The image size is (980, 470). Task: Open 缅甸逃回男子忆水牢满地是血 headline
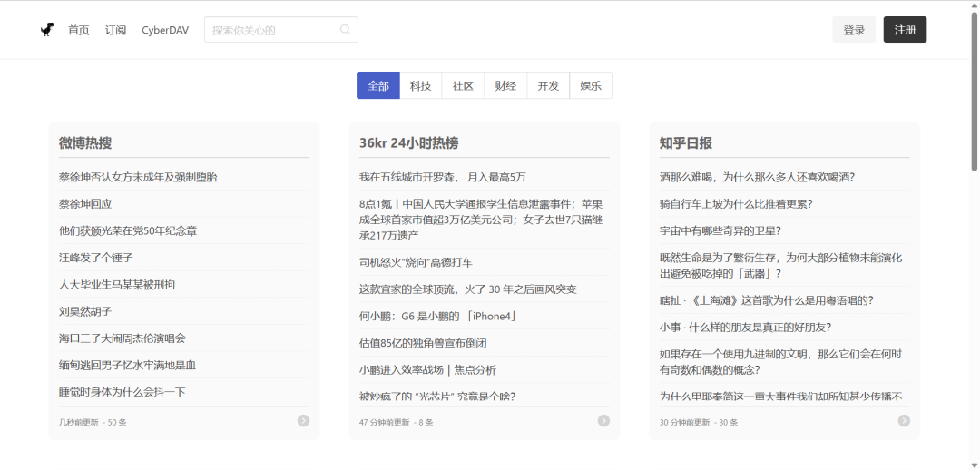[128, 365]
